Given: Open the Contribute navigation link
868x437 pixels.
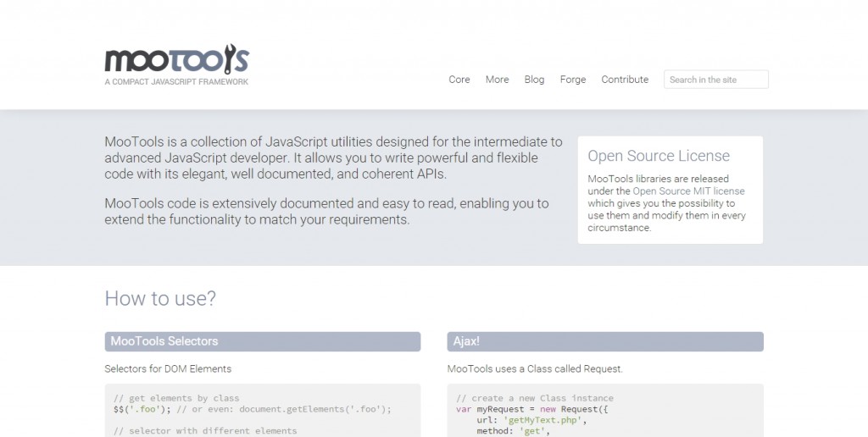Looking at the screenshot, I should click(x=625, y=80).
